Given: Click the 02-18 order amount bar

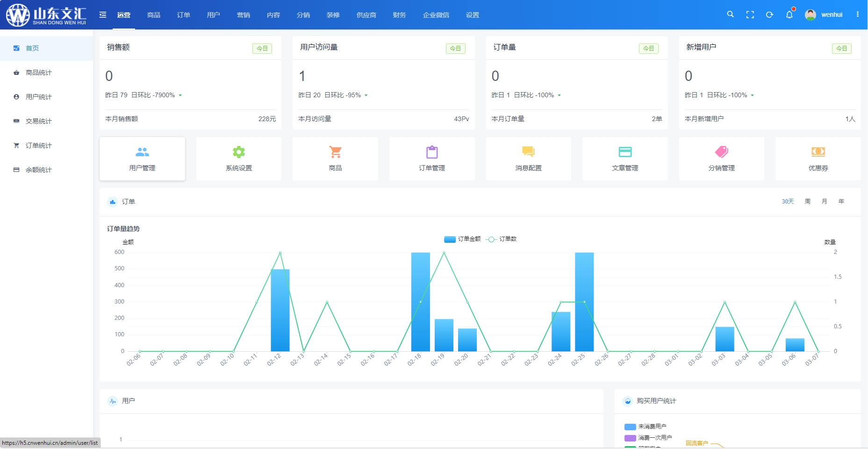Looking at the screenshot, I should coord(421,302).
